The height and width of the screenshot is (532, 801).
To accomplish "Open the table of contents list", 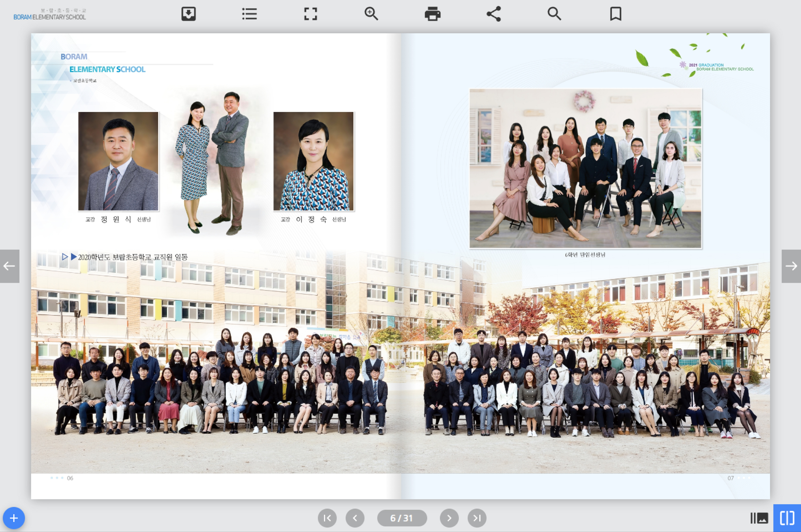I will (249, 14).
